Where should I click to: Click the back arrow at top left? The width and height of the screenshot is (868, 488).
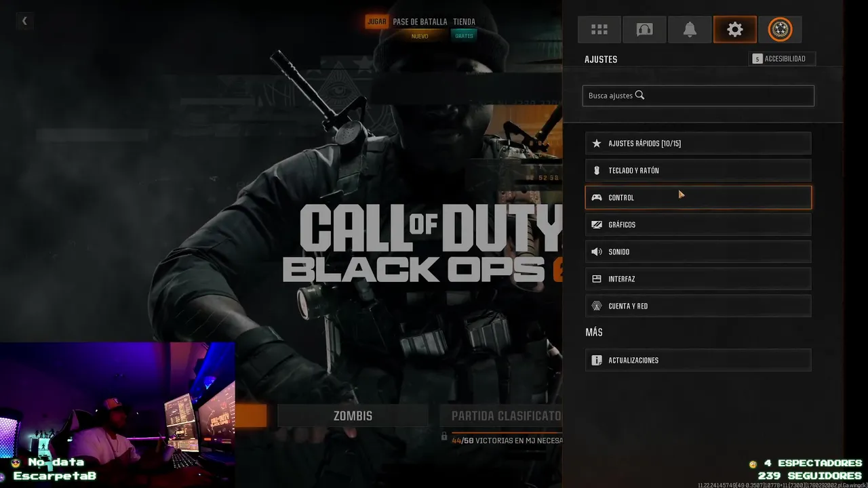click(24, 20)
